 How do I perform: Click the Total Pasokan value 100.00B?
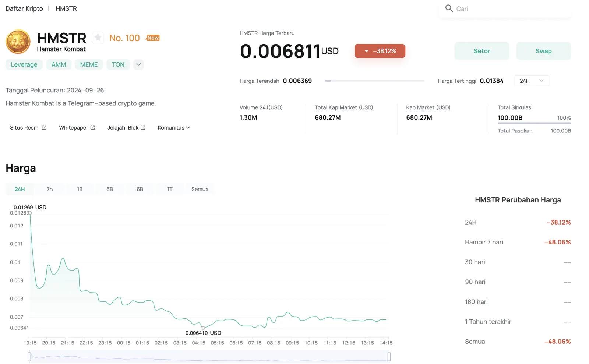561,131
